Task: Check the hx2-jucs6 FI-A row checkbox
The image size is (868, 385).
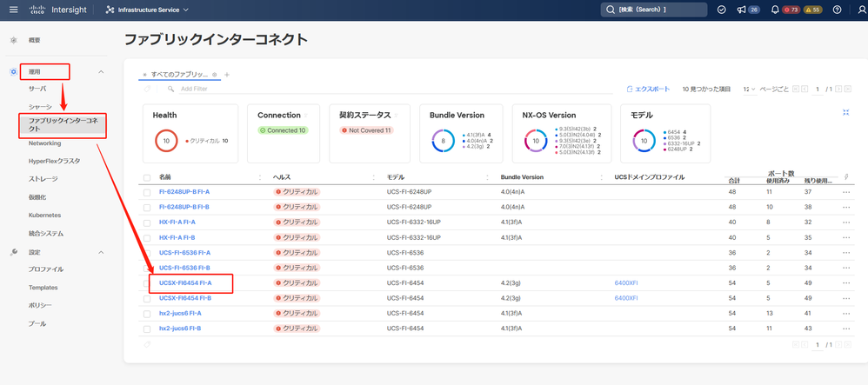Action: pos(147,314)
